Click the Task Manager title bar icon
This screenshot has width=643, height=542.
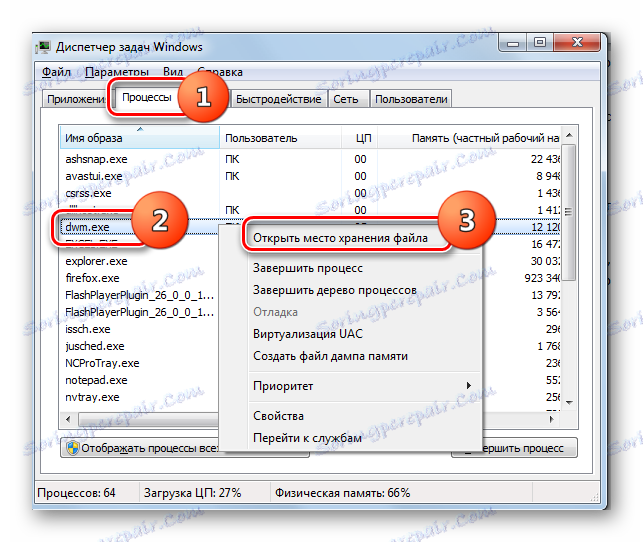43,48
